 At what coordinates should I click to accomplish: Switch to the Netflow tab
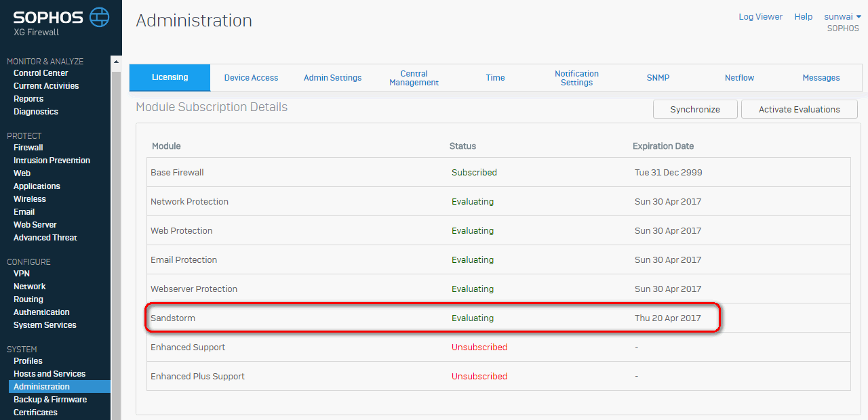pos(739,78)
